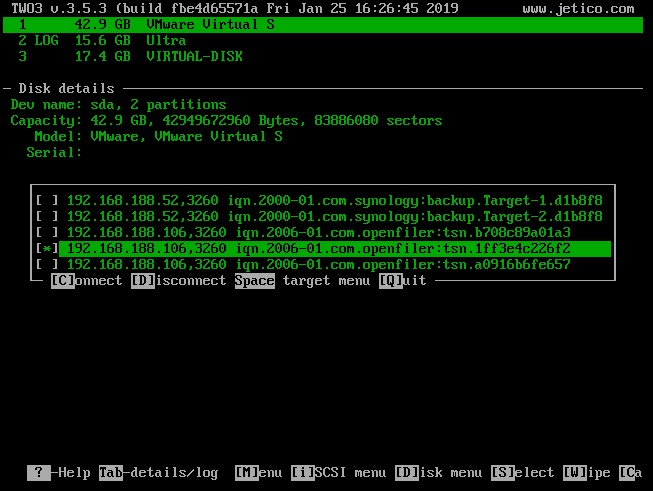Click the Space target menu hint
The image size is (653, 491).
[302, 280]
